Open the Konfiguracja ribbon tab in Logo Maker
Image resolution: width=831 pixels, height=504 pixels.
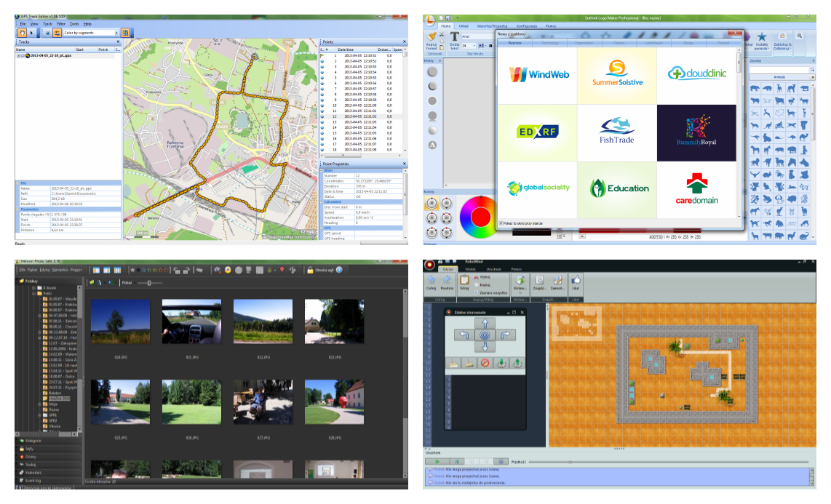[527, 26]
